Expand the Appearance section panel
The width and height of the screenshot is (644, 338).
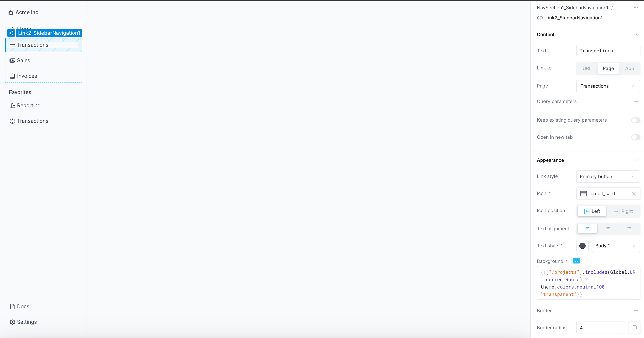point(637,160)
